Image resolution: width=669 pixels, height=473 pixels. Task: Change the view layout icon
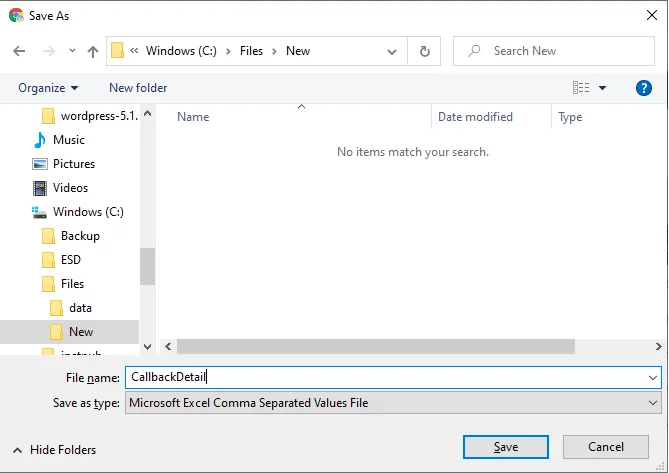[581, 88]
